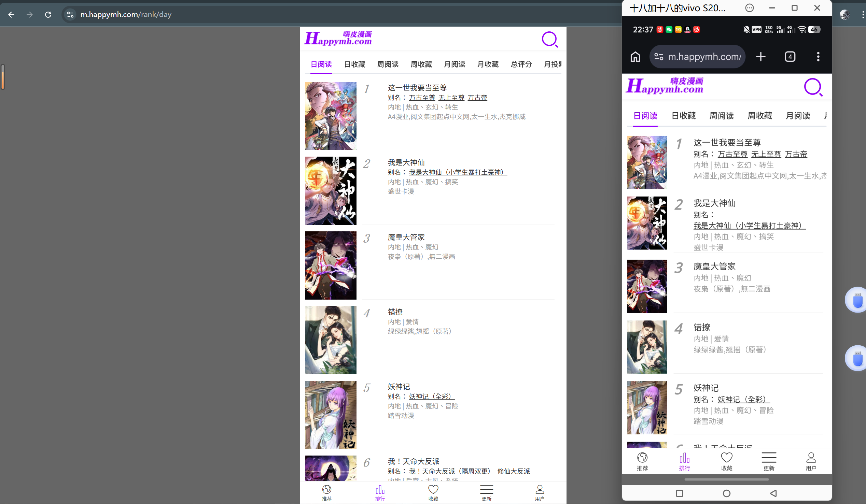Select 日收藏 tab in phone view
The height and width of the screenshot is (504, 866).
point(683,116)
